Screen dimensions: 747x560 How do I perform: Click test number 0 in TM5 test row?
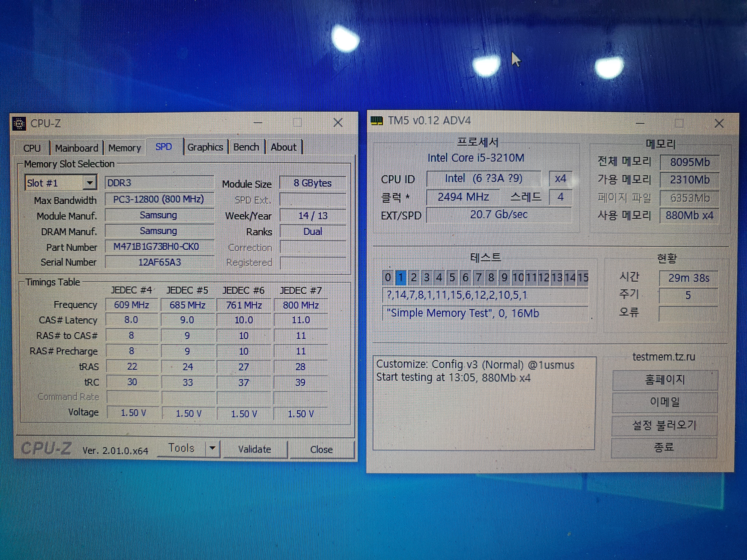tap(388, 277)
